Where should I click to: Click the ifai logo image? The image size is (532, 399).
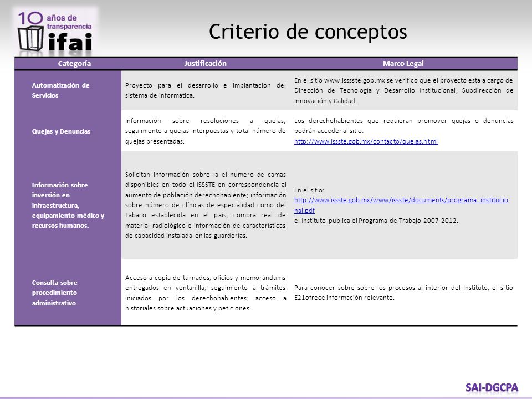pyautogui.click(x=56, y=32)
